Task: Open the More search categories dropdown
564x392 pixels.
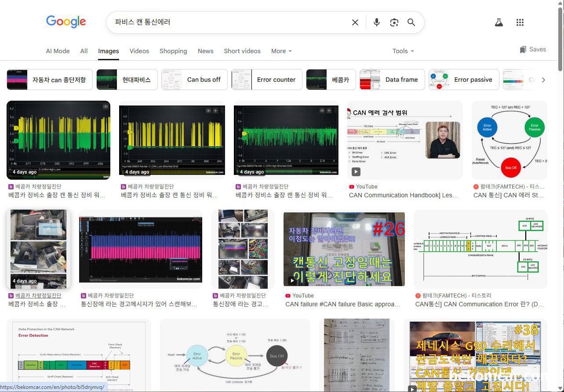Action: 281,51
